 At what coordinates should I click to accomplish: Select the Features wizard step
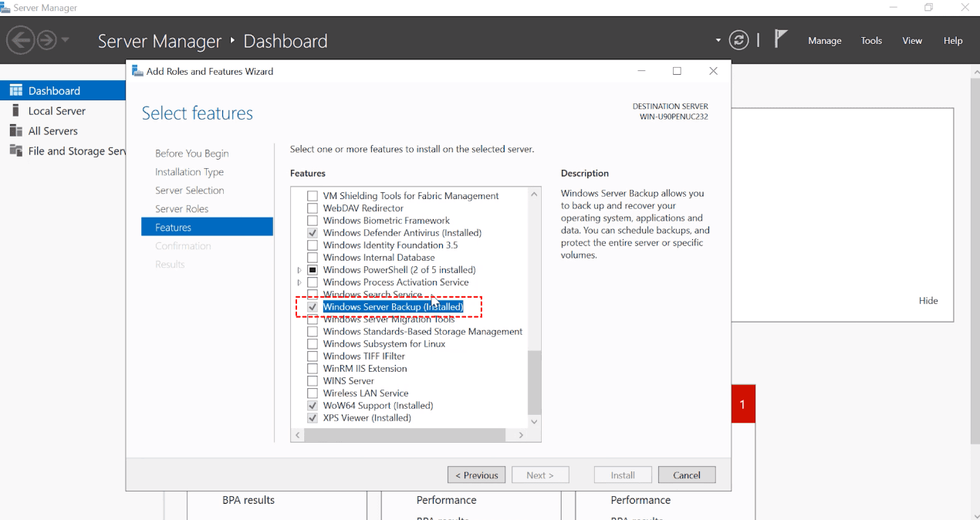207,227
